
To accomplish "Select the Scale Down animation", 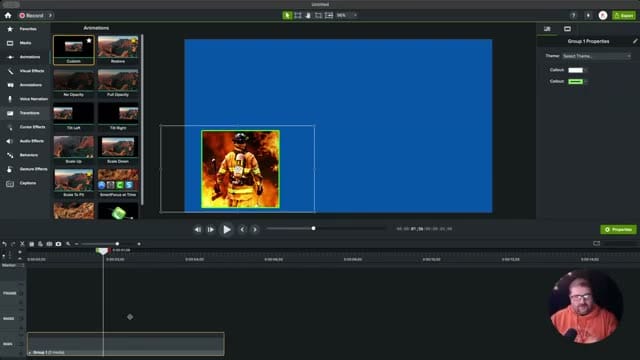I will [x=118, y=150].
